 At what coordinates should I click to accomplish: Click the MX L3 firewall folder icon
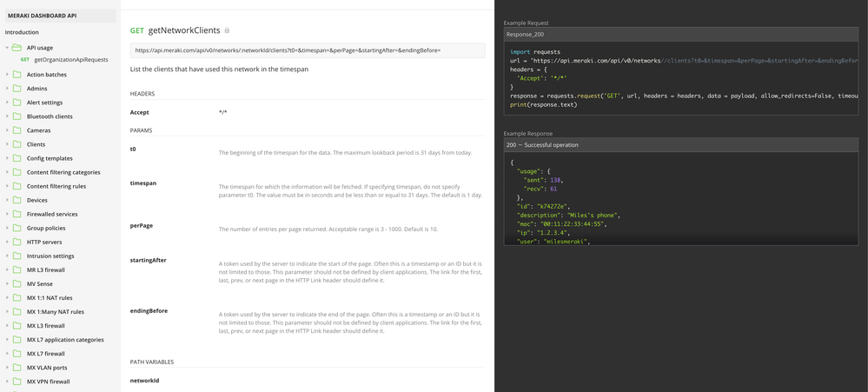click(17, 326)
